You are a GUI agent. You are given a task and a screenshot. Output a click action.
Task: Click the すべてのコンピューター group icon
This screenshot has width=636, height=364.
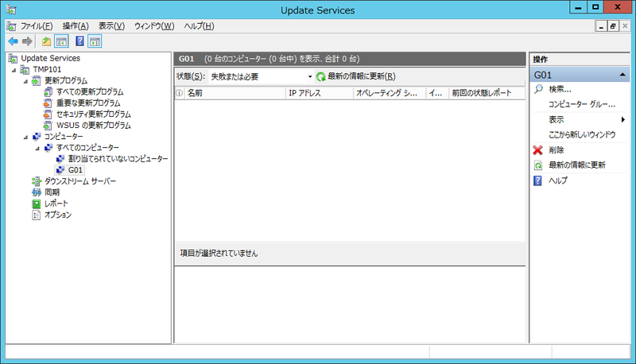click(x=48, y=148)
